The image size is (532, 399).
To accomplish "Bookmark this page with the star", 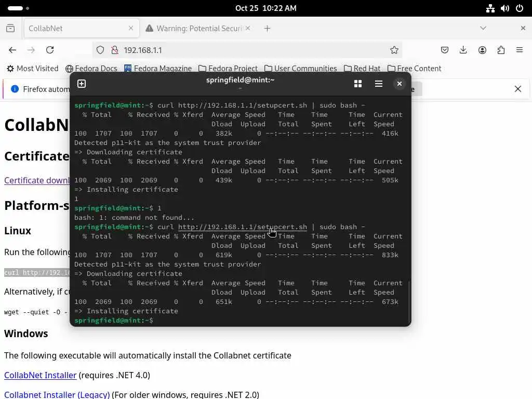I will click(x=394, y=50).
